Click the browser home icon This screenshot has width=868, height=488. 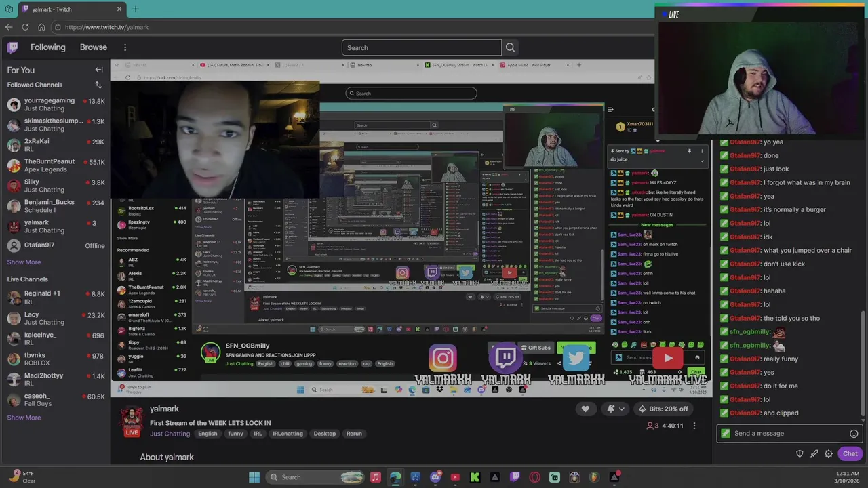(x=41, y=27)
